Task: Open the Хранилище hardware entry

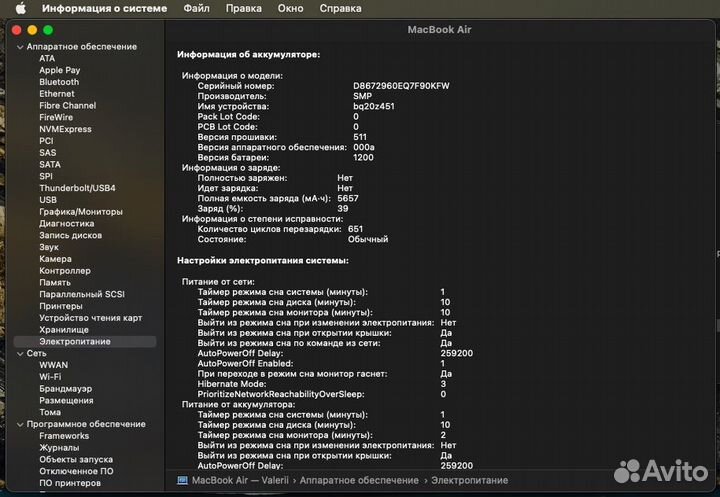Action: coord(64,329)
